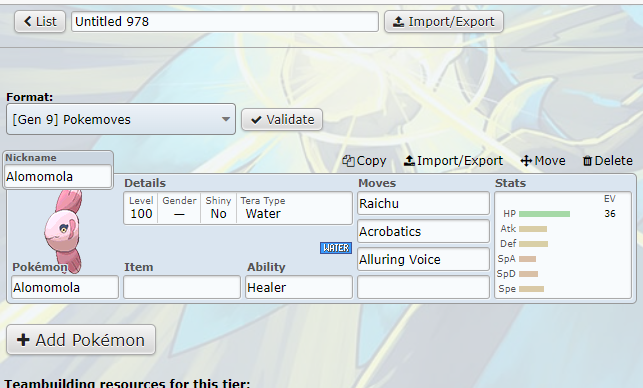Click the set Import/Export upload icon

[x=409, y=161]
